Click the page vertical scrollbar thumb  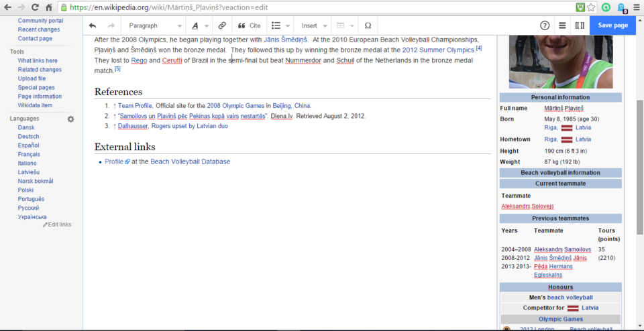[x=640, y=167]
